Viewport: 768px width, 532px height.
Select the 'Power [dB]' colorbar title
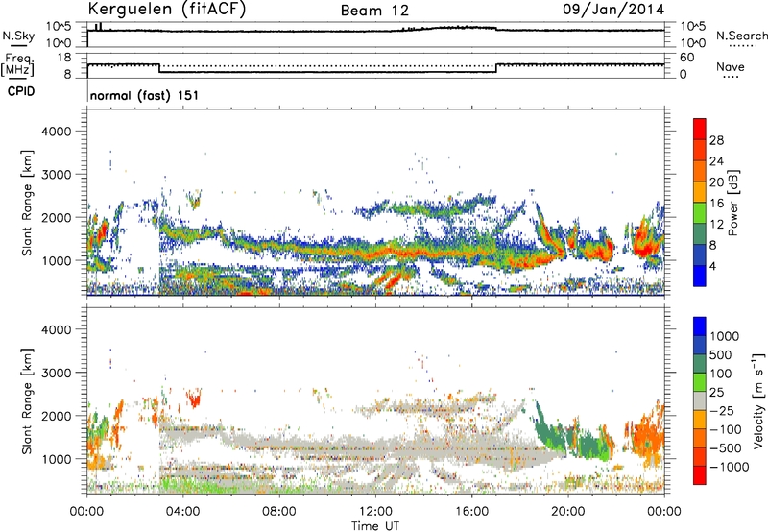click(x=732, y=203)
